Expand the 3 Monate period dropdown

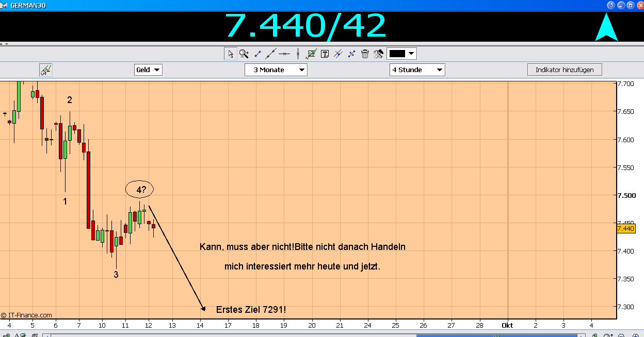276,70
